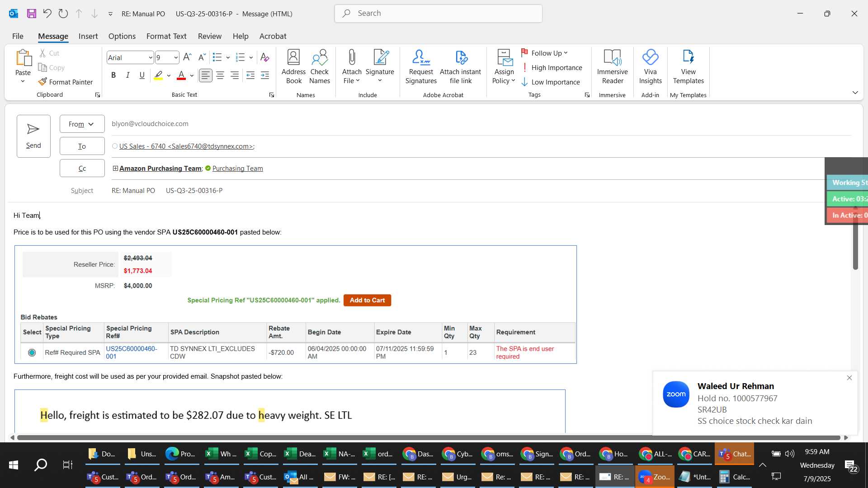Toggle italic formatting
868x488 pixels.
coord(128,75)
